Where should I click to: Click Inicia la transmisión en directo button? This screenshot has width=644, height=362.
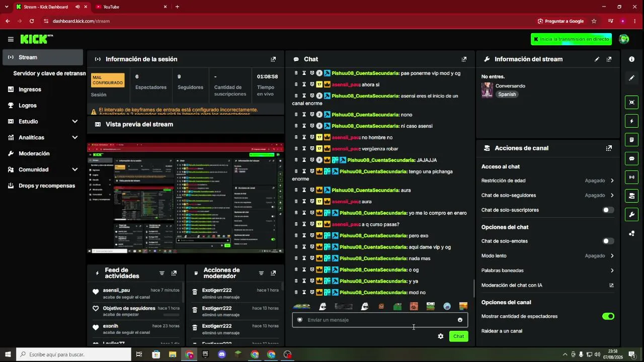571,39
